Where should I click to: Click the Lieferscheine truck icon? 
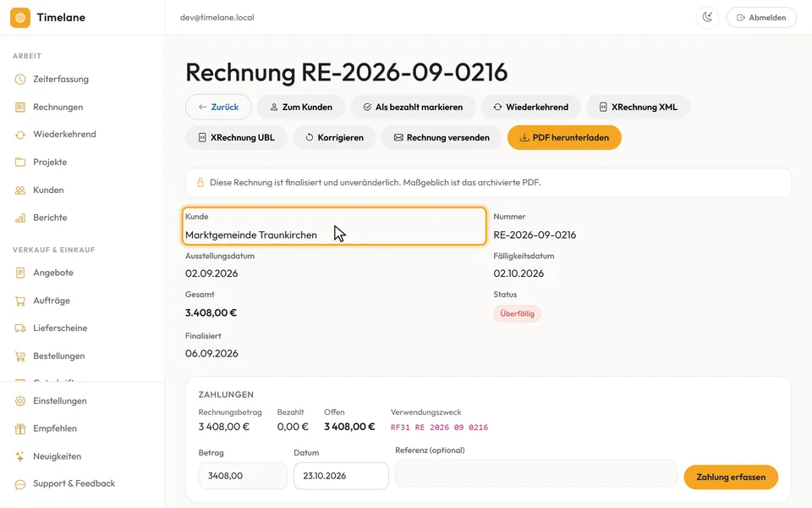coord(20,329)
